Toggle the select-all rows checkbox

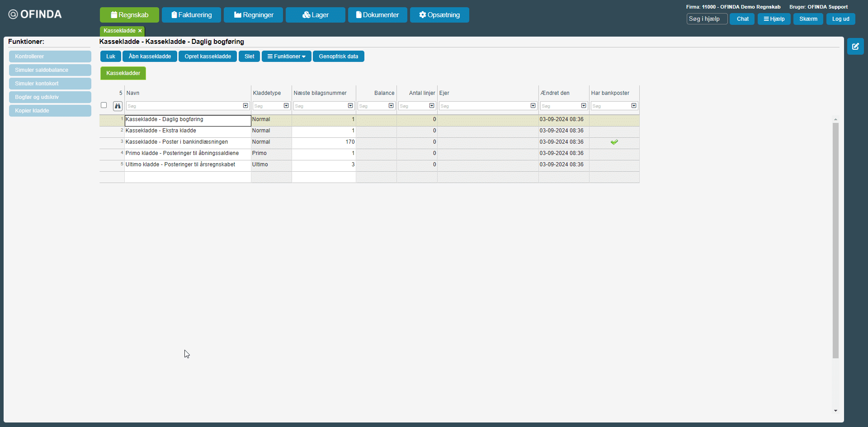point(104,105)
